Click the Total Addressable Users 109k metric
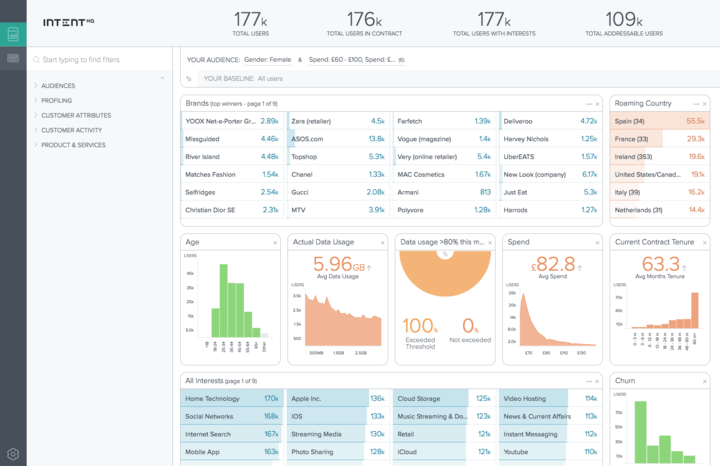The width and height of the screenshot is (720, 466). (x=624, y=24)
